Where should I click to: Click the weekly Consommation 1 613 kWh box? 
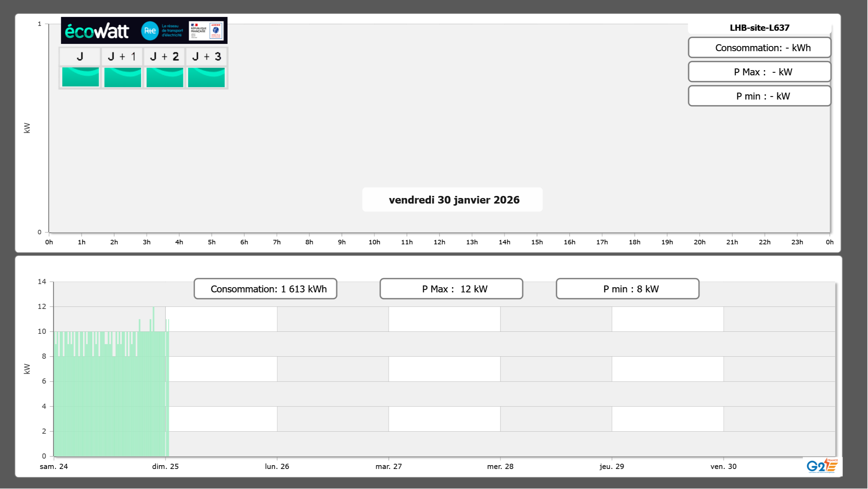click(265, 289)
